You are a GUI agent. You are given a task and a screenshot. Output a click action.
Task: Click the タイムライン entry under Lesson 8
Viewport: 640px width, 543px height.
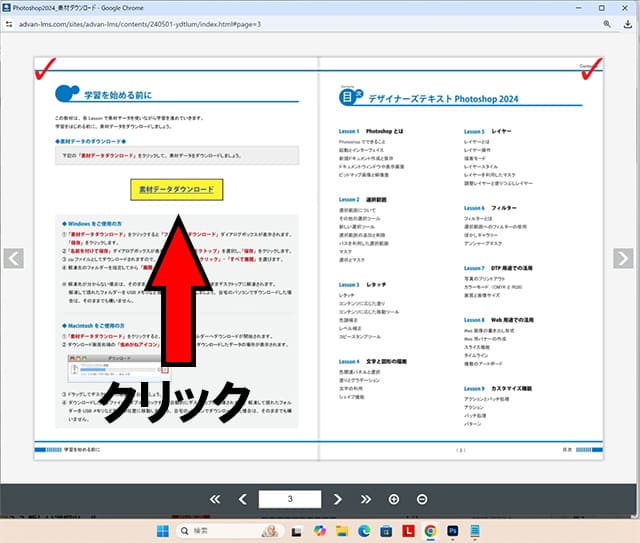tap(476, 355)
